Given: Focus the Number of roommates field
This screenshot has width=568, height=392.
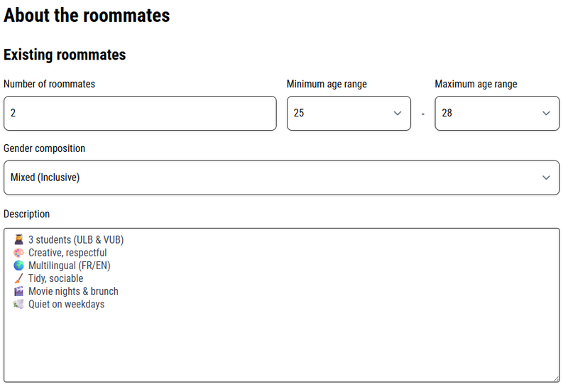Looking at the screenshot, I should point(140,114).
